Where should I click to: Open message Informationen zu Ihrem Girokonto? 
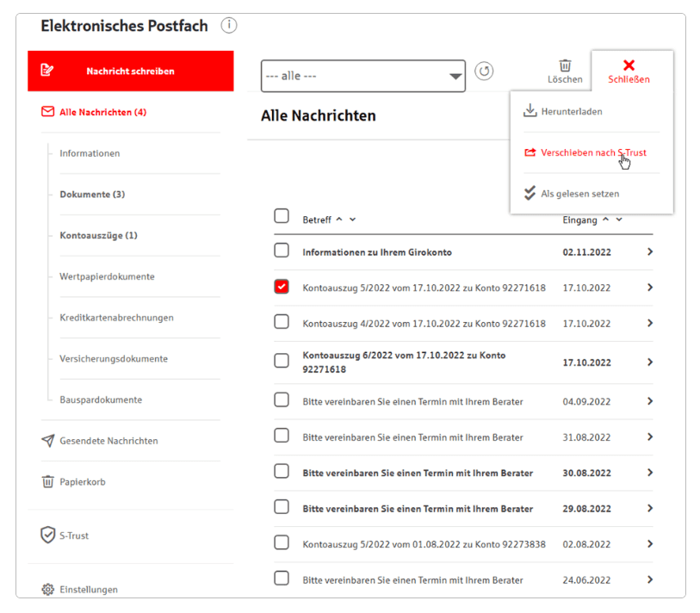[x=377, y=252]
